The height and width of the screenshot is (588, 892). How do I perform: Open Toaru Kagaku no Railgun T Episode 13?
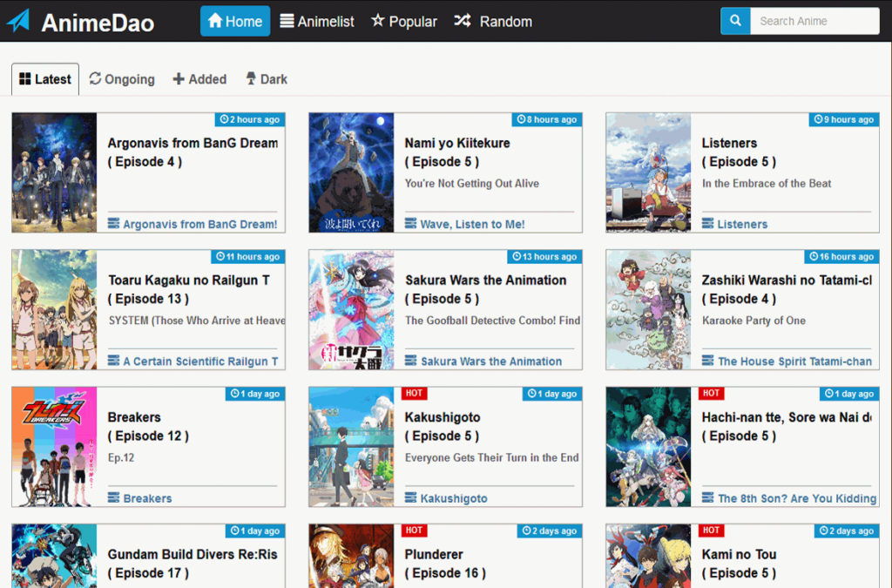189,289
